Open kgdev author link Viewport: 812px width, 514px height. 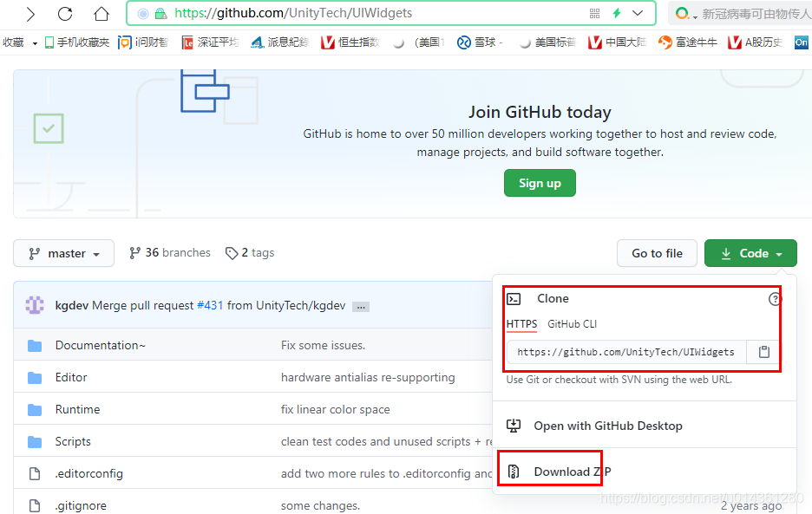tap(71, 305)
